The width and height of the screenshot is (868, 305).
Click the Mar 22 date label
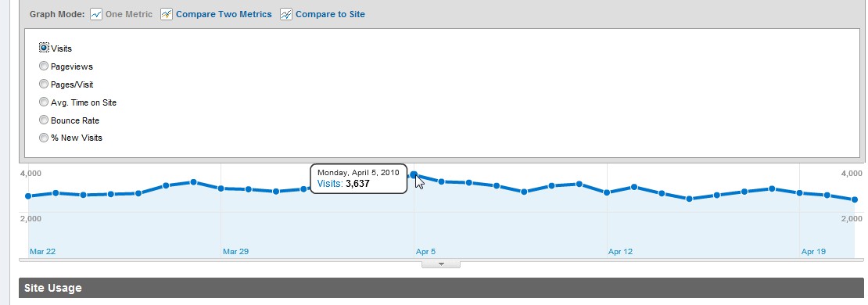43,251
